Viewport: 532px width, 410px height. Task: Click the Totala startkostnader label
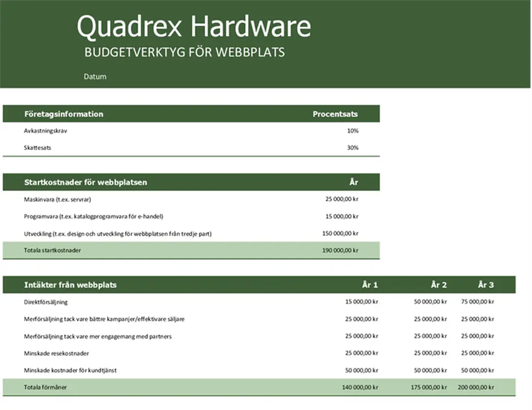click(52, 251)
